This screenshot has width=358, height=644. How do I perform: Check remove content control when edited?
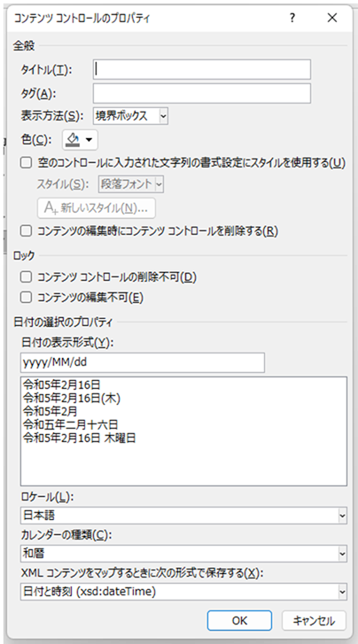26,231
